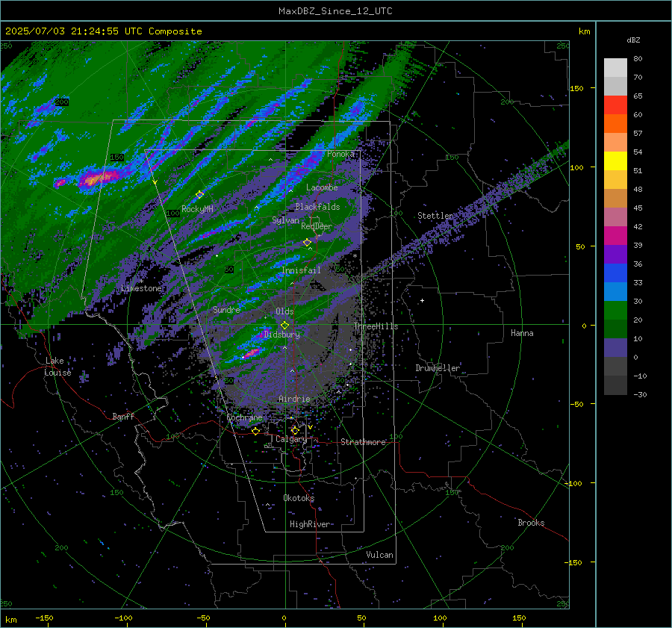The height and width of the screenshot is (628, 672).
Task: Click the Sylvan label on the map
Action: click(x=285, y=220)
